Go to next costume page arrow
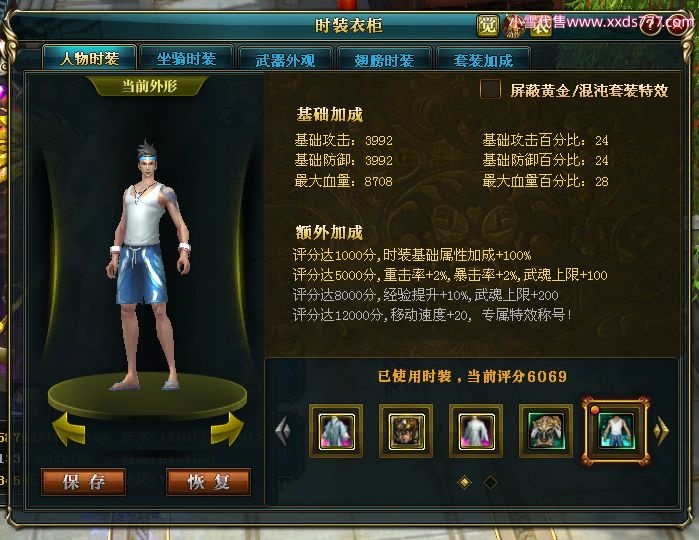This screenshot has height=540, width=699. pyautogui.click(x=662, y=431)
